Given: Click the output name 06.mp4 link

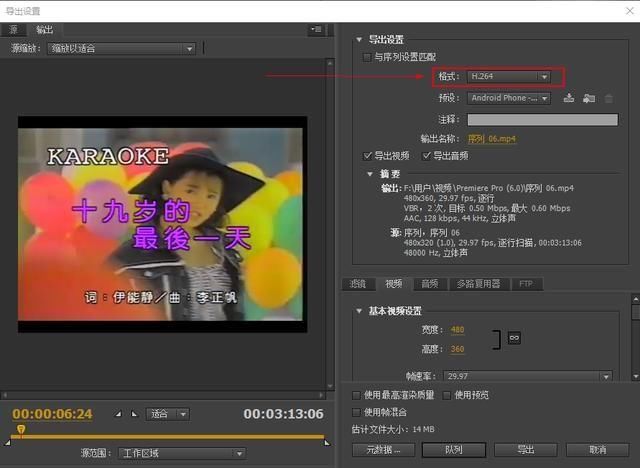Looking at the screenshot, I should click(492, 139).
